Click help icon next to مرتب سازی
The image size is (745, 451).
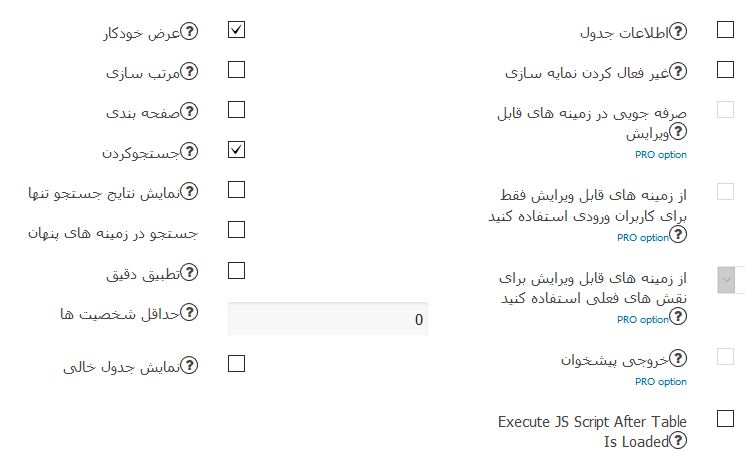tap(189, 71)
